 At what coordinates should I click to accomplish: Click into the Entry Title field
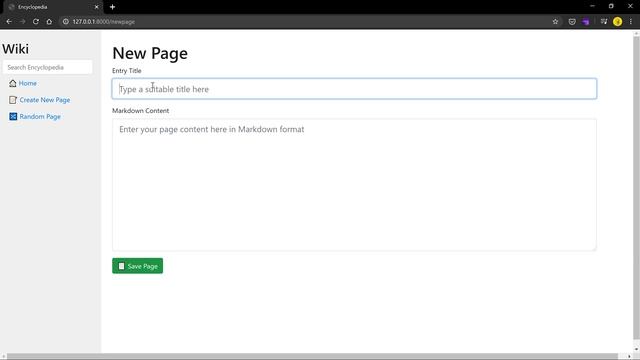click(x=354, y=89)
